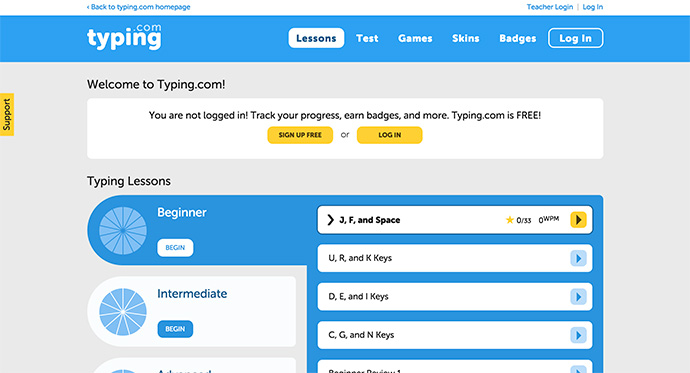The image size is (690, 373).
Task: Click the Beginner progress wheel icon
Action: coord(123,230)
